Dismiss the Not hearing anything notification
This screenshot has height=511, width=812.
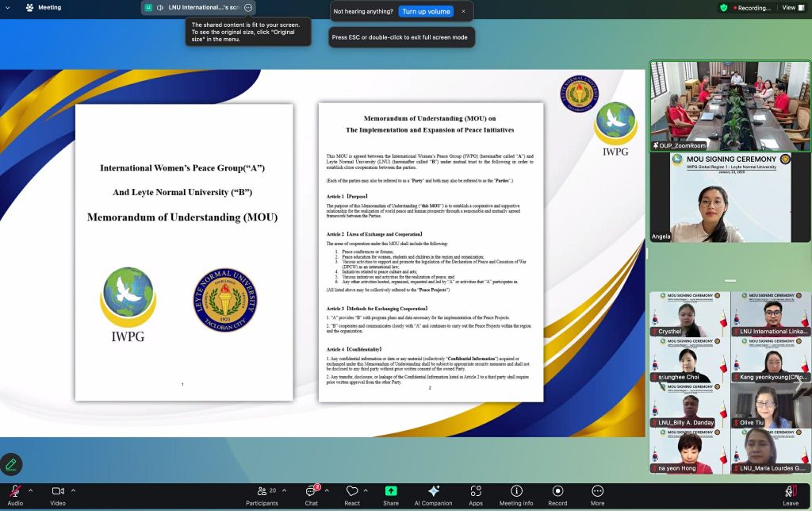[x=463, y=11]
